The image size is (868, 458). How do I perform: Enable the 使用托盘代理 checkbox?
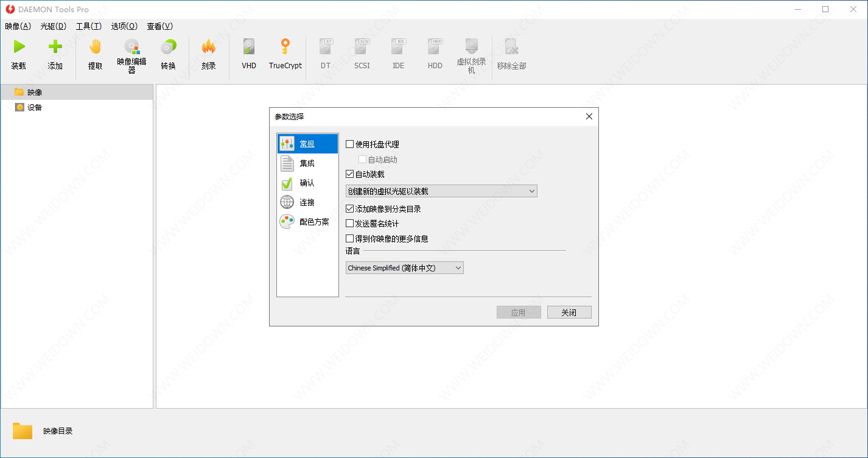click(x=349, y=144)
